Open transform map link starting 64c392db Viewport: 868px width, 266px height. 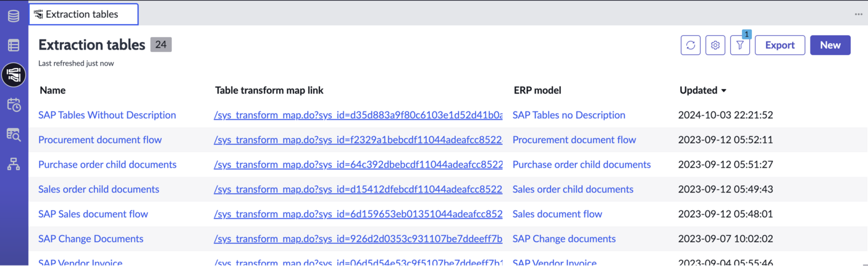(358, 165)
